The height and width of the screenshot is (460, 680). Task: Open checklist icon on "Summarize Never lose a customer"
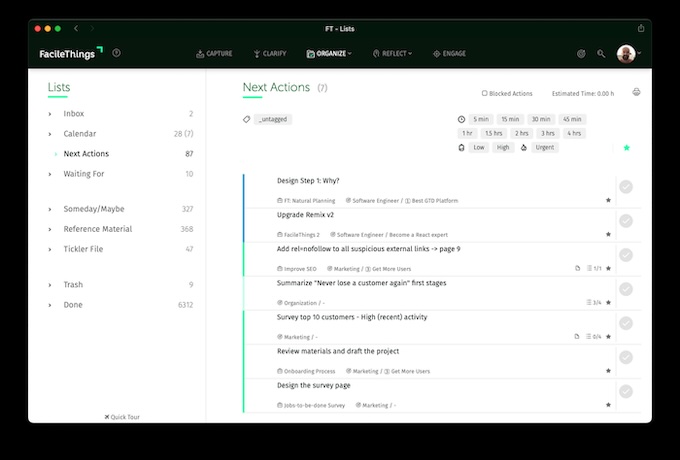click(x=588, y=302)
